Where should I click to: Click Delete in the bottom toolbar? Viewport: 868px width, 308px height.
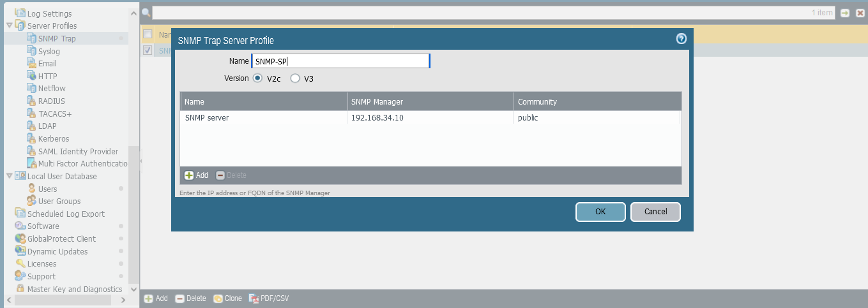(190, 298)
